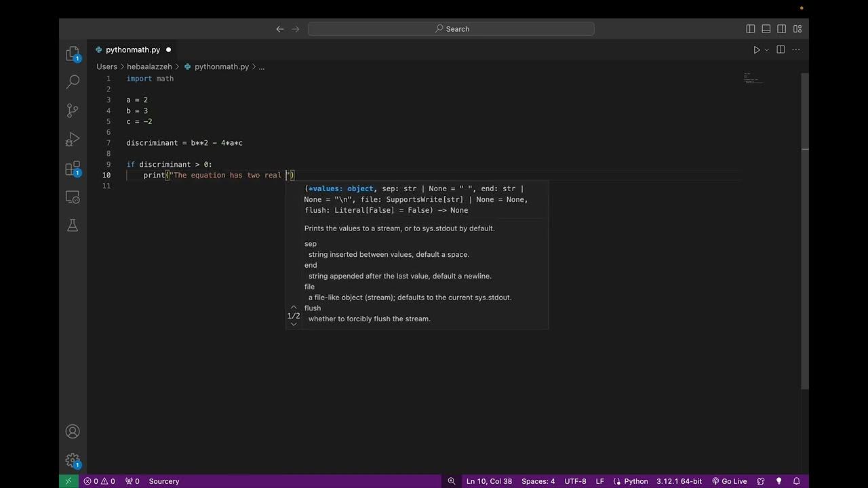Toggle the primary side bar
The height and width of the screenshot is (488, 868).
751,28
